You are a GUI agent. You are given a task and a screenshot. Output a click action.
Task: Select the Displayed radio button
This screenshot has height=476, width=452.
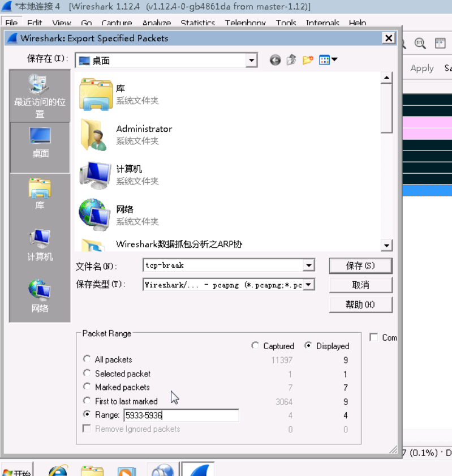click(308, 345)
